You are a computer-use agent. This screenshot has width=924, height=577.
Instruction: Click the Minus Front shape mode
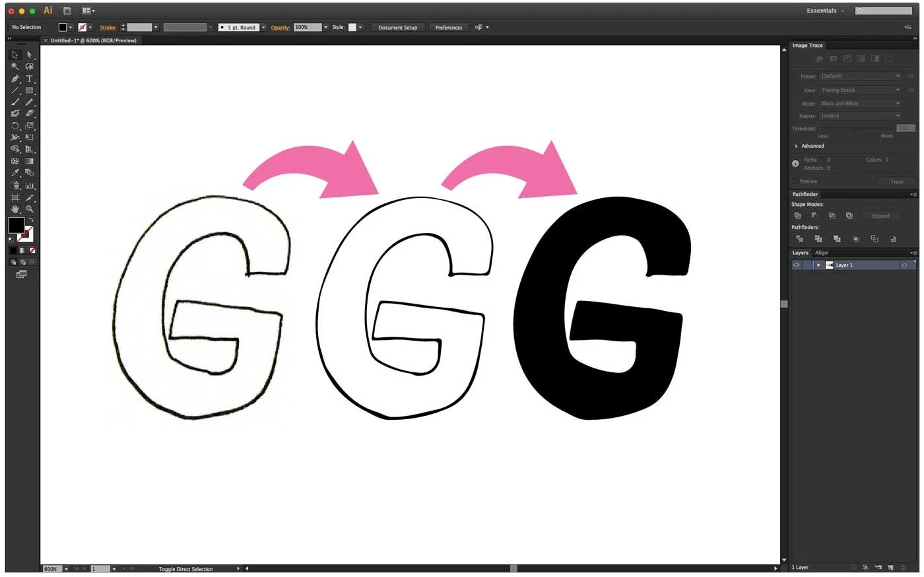[x=814, y=215]
